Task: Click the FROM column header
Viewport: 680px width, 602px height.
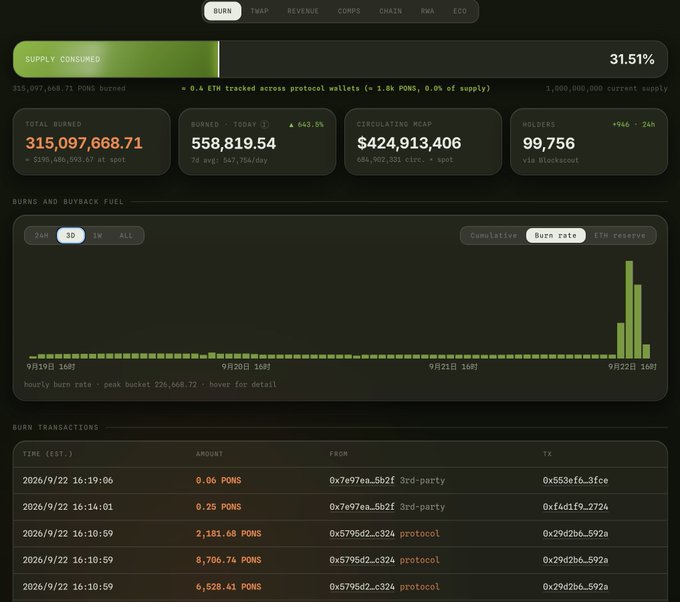Action: tap(338, 454)
